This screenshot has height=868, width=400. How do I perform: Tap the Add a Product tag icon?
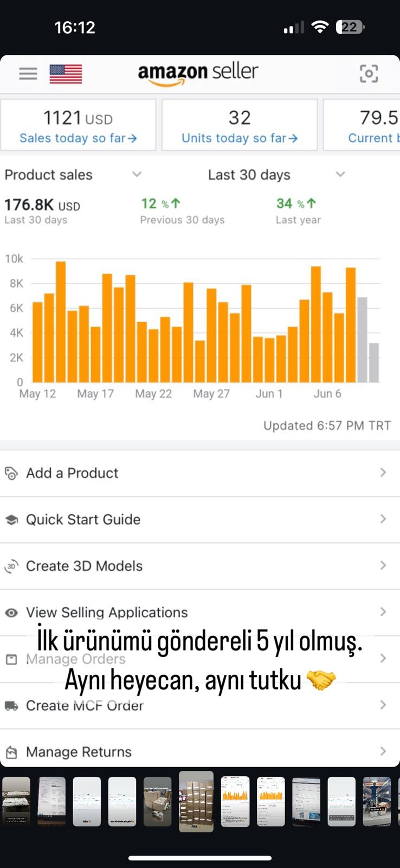pyautogui.click(x=11, y=473)
